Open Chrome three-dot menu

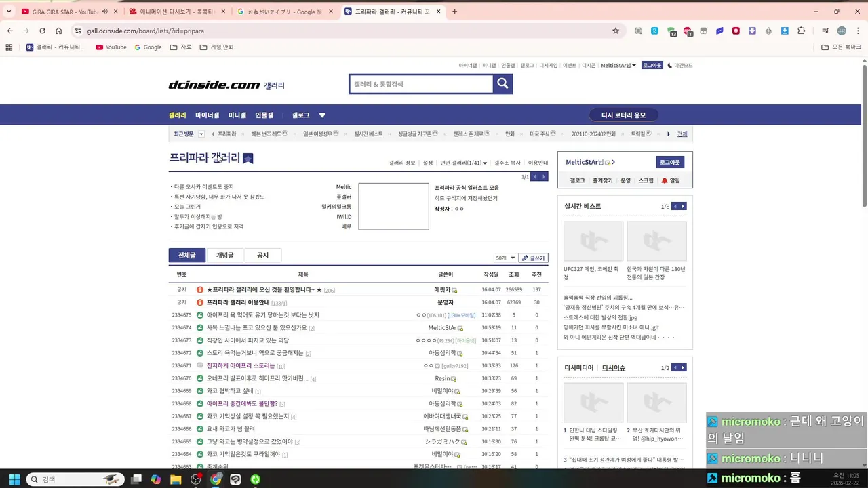point(857,30)
